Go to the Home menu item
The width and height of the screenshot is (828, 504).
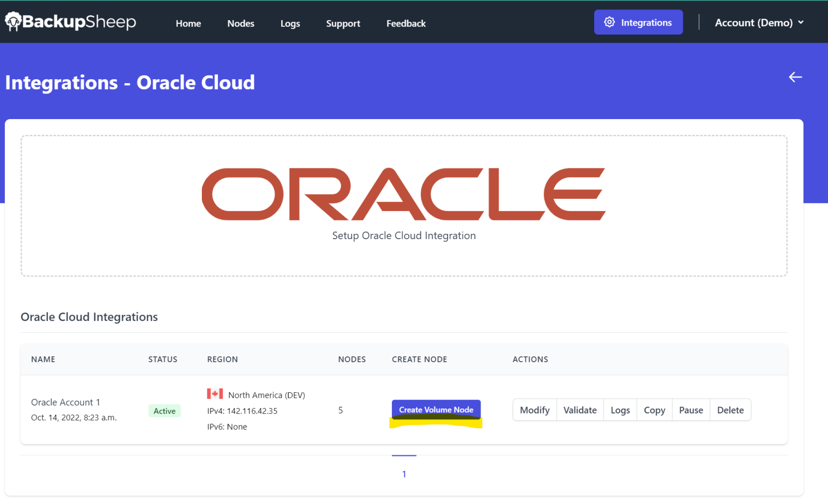189,23
